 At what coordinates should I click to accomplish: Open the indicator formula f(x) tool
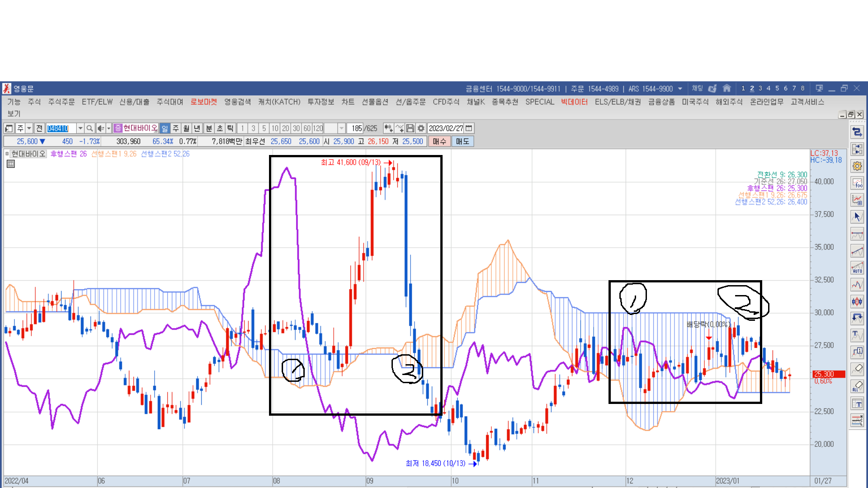click(x=857, y=183)
